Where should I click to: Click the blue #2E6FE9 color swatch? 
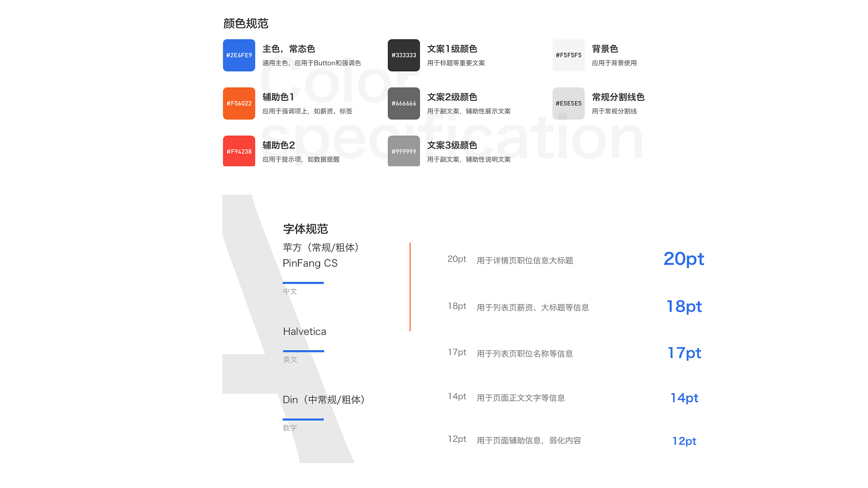239,55
